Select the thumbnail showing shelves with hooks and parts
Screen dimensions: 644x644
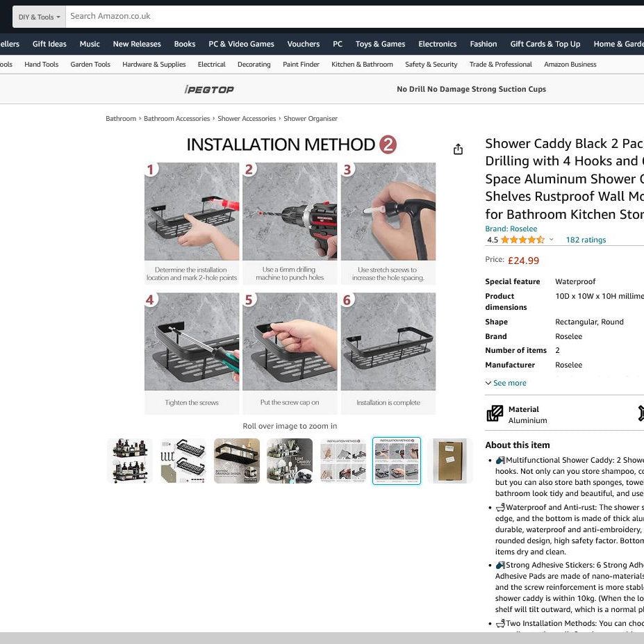183,461
